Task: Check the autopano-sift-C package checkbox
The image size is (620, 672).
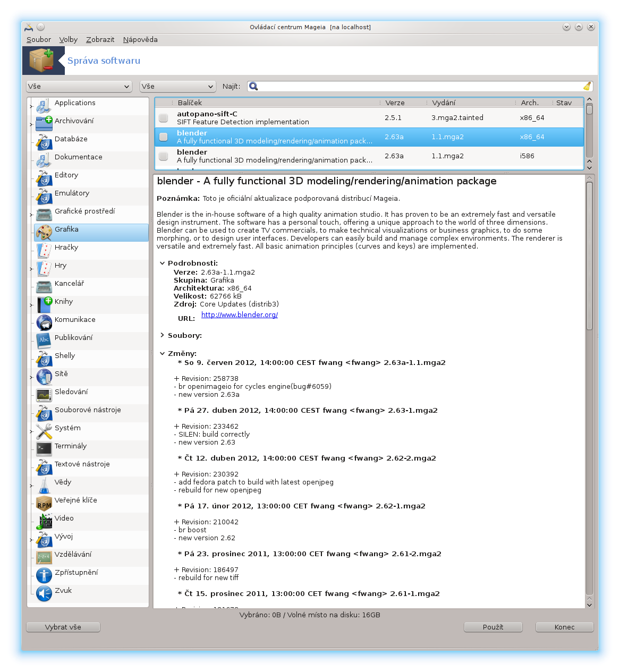Action: (x=164, y=118)
